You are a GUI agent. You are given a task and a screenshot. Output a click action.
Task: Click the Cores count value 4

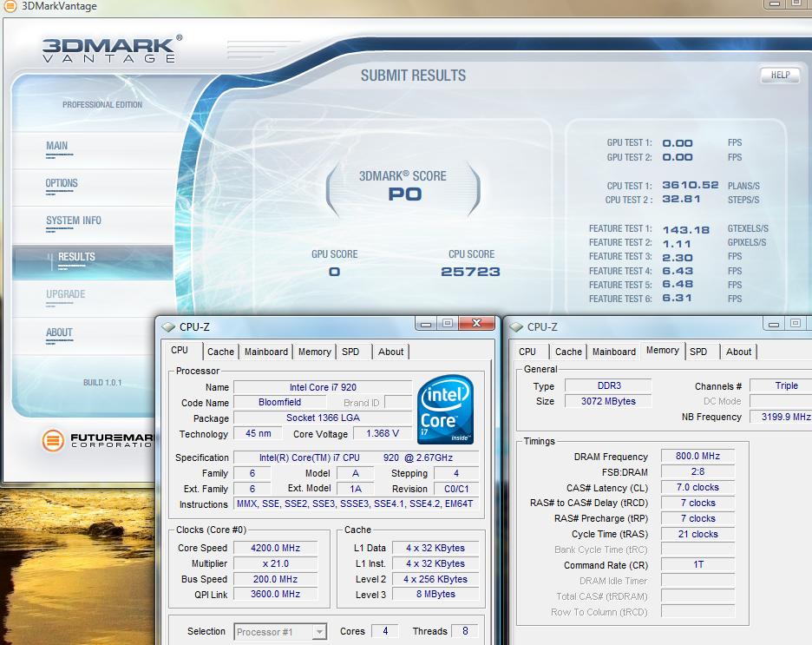[385, 631]
